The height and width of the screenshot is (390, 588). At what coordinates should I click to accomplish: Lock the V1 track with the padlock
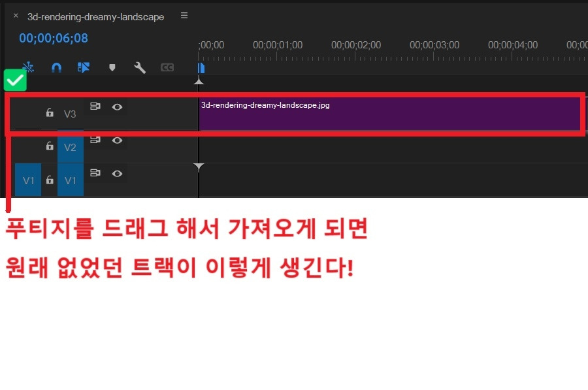tap(50, 180)
